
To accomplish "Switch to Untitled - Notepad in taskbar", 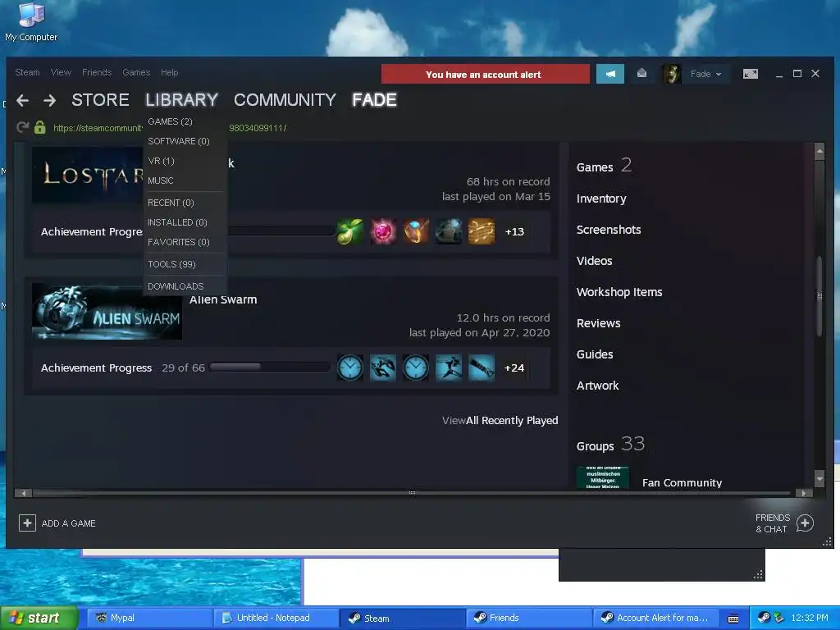I will (274, 618).
